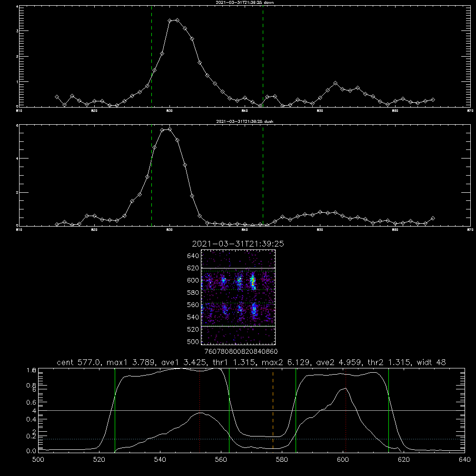Select the 'widt 48' value
This screenshot has height=476, width=476.
click(431, 362)
